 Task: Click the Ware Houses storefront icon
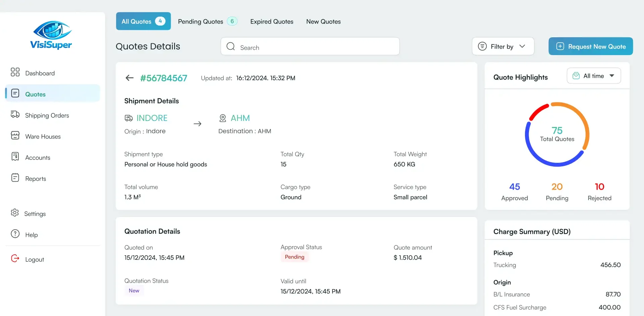pos(15,135)
